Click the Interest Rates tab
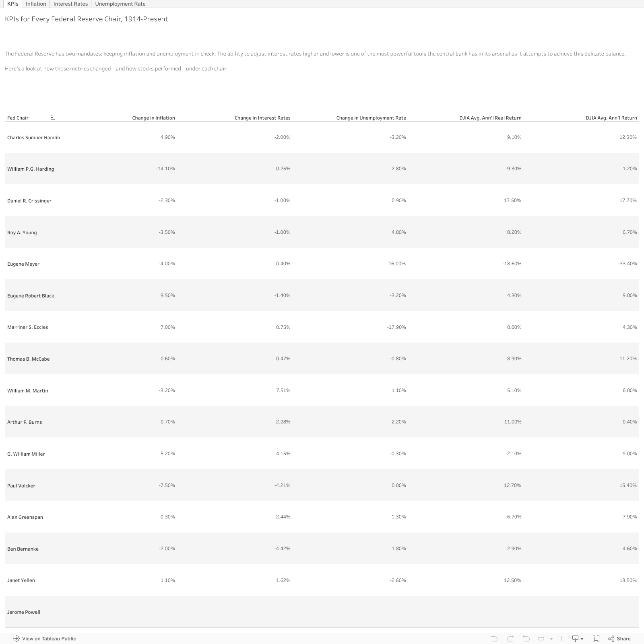The width and height of the screenshot is (644, 644). click(x=70, y=4)
